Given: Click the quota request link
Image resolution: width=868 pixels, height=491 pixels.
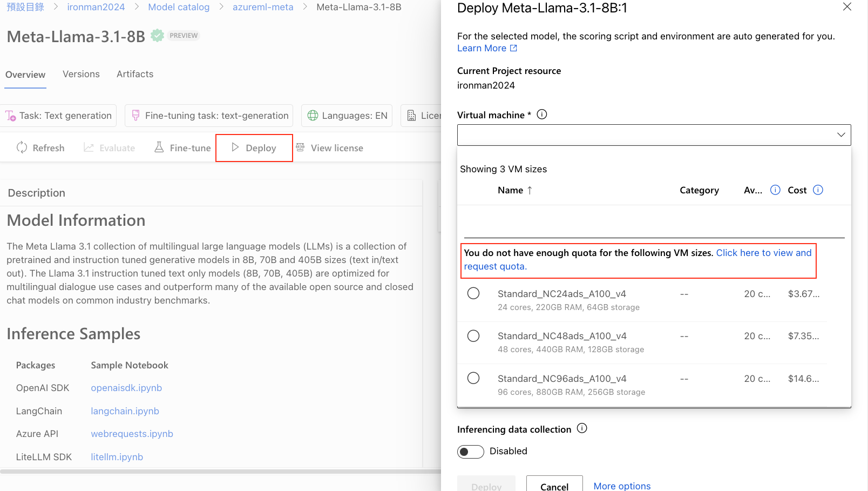Looking at the screenshot, I should coord(764,253).
